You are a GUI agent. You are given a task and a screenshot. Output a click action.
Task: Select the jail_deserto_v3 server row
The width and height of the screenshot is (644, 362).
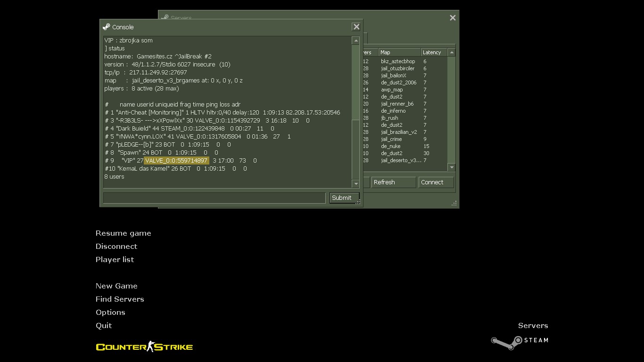point(404,160)
